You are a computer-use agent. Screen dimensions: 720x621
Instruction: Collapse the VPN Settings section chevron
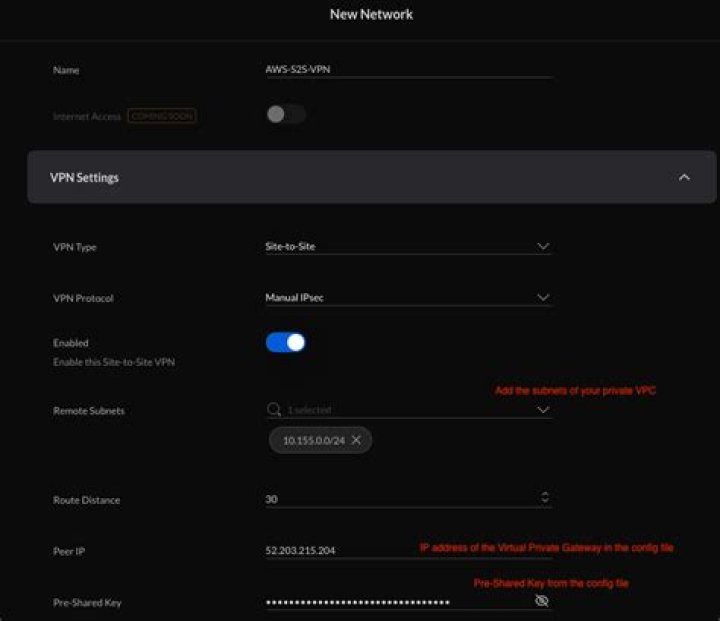(684, 178)
